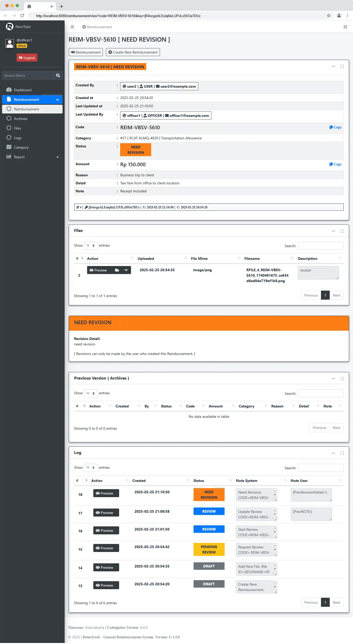This screenshot has height=644, width=353.
Task: Open Reimbursement submenu item
Action: [32, 109]
